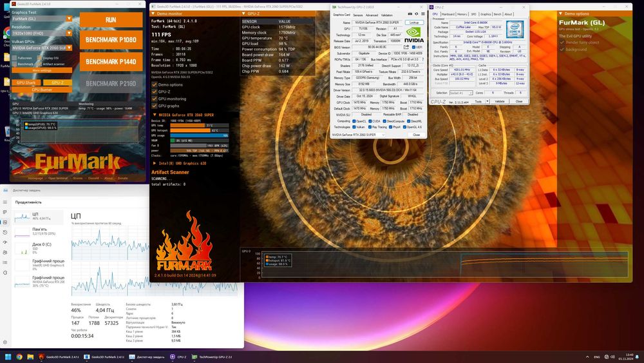
Task: Collapse NVIDIA GeForce RTX 2060 SUPER section
Action: point(155,115)
